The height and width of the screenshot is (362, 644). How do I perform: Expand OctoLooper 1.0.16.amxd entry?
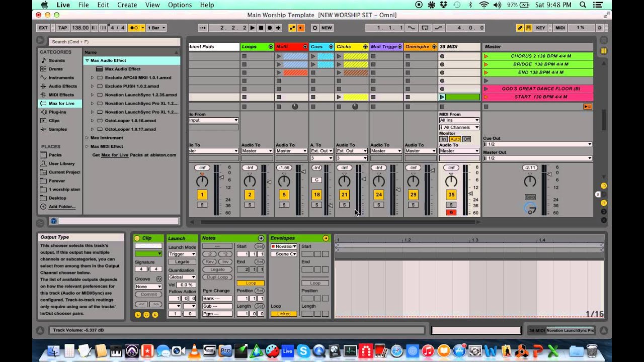pyautogui.click(x=92, y=121)
